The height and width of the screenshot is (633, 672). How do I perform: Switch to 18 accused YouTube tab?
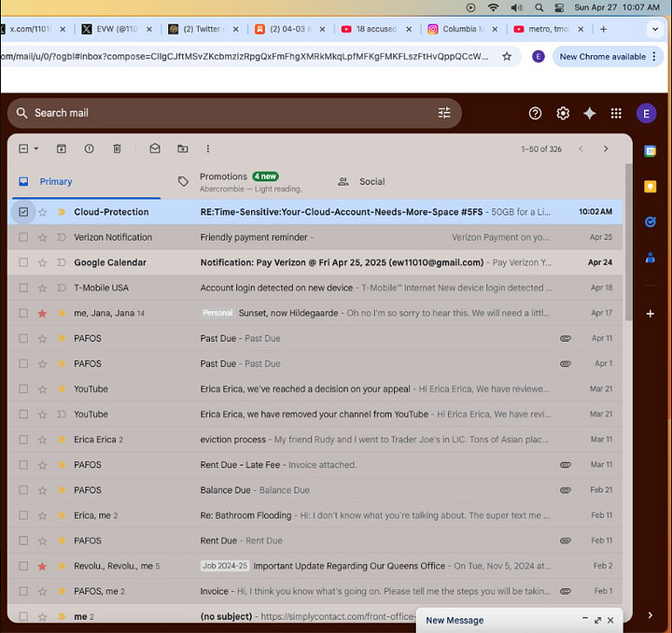click(376, 29)
